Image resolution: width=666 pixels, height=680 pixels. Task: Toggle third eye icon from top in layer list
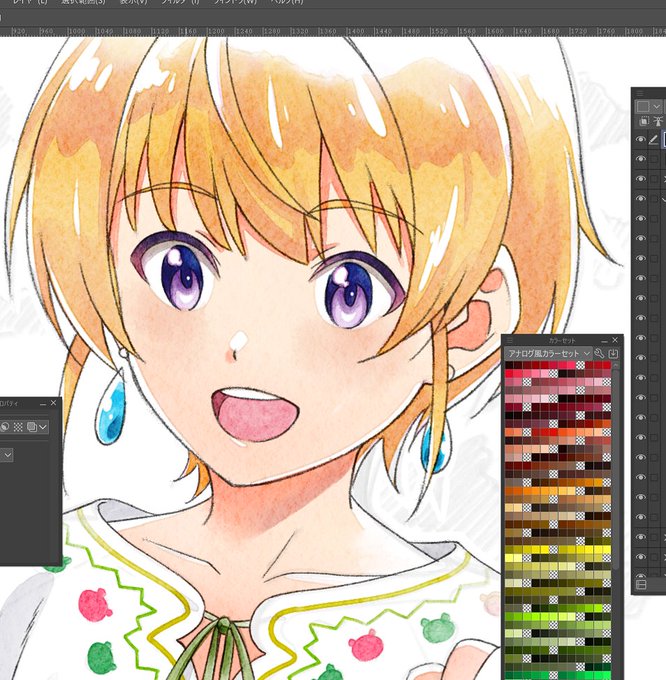[x=640, y=179]
